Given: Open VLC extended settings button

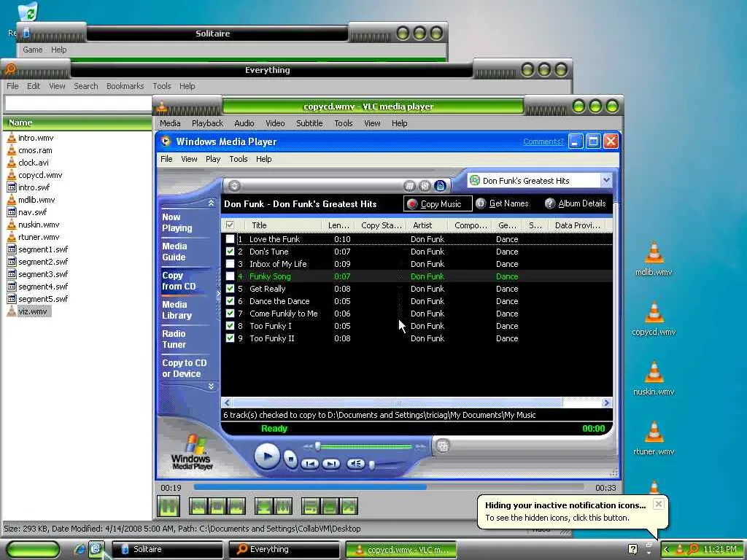Looking at the screenshot, I should 283,506.
